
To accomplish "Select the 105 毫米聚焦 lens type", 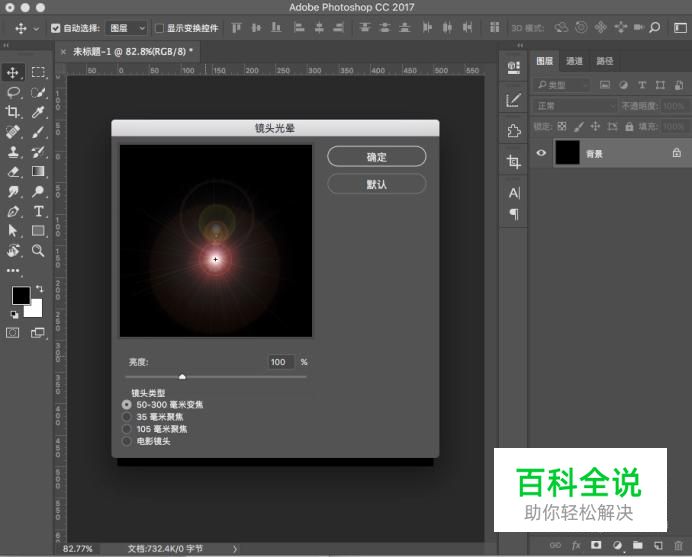I will [127, 429].
